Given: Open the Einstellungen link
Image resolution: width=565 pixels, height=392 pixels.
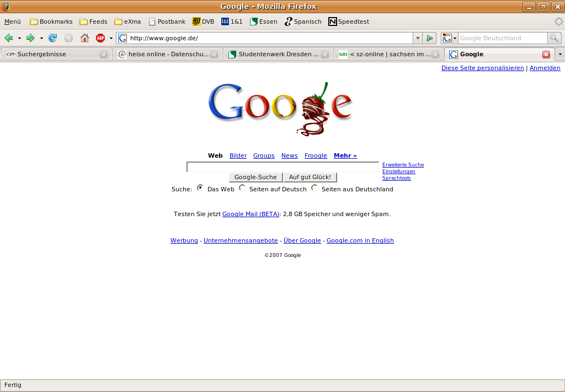Looking at the screenshot, I should 398,171.
